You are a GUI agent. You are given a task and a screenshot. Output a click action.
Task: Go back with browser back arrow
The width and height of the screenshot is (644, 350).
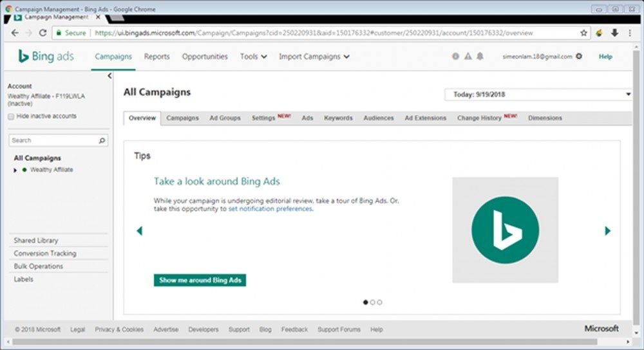pos(15,33)
